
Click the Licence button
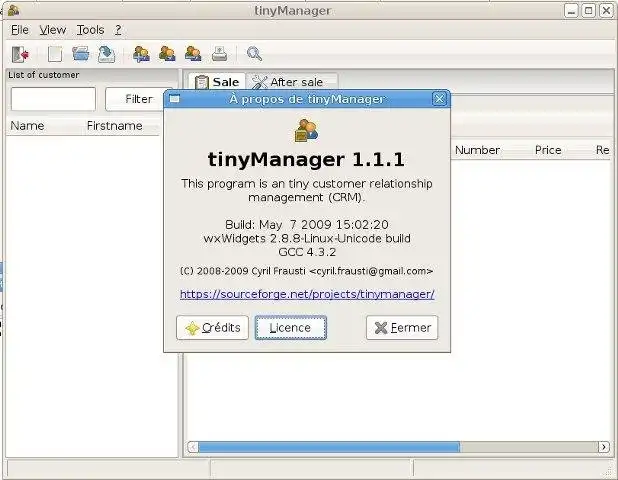click(x=290, y=327)
